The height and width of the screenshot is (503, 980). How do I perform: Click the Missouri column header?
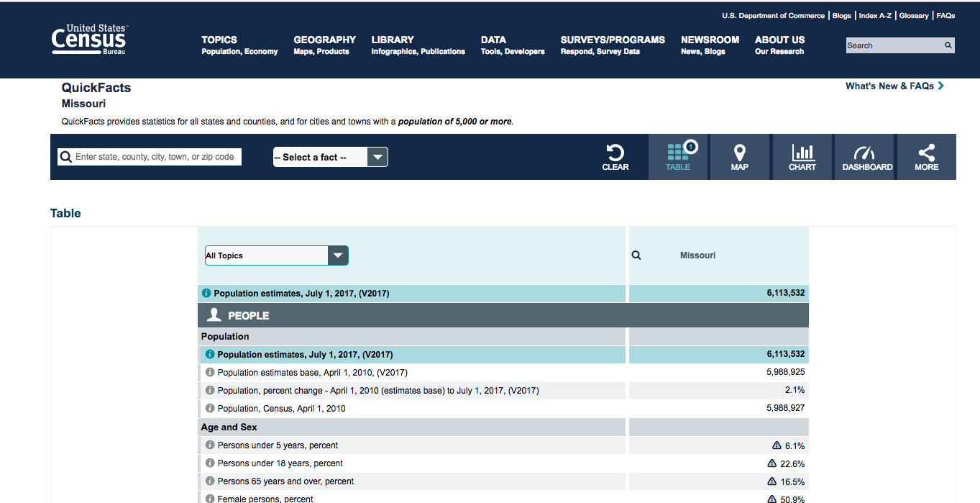point(697,255)
